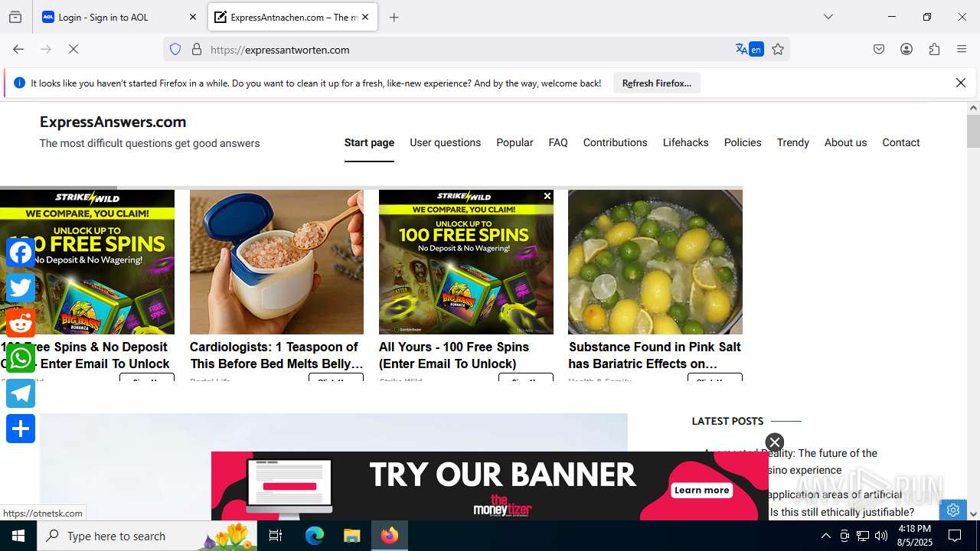Click Learn more on moneytizer banner
980x551 pixels.
point(702,490)
